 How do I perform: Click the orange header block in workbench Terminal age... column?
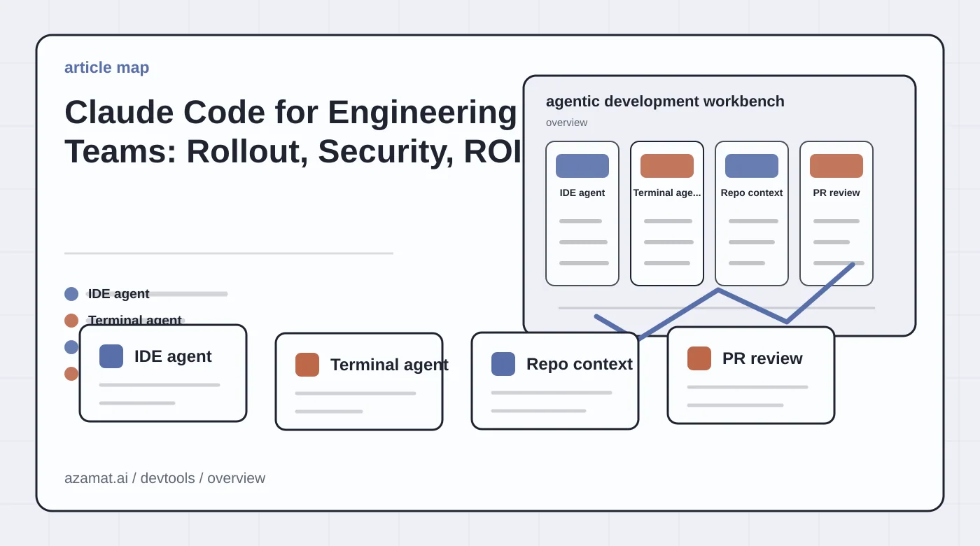coord(667,166)
